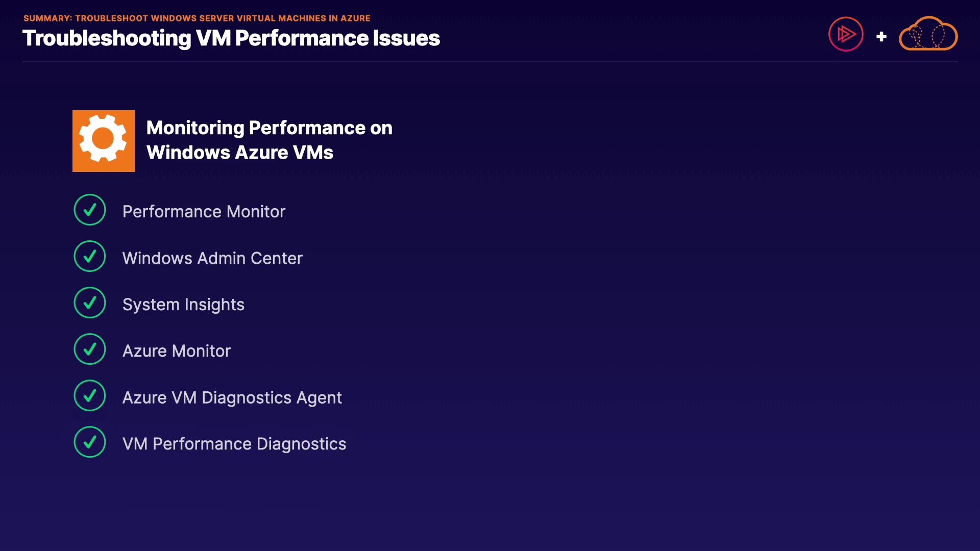
Task: Click checkmark beside System Insights
Action: 90,303
